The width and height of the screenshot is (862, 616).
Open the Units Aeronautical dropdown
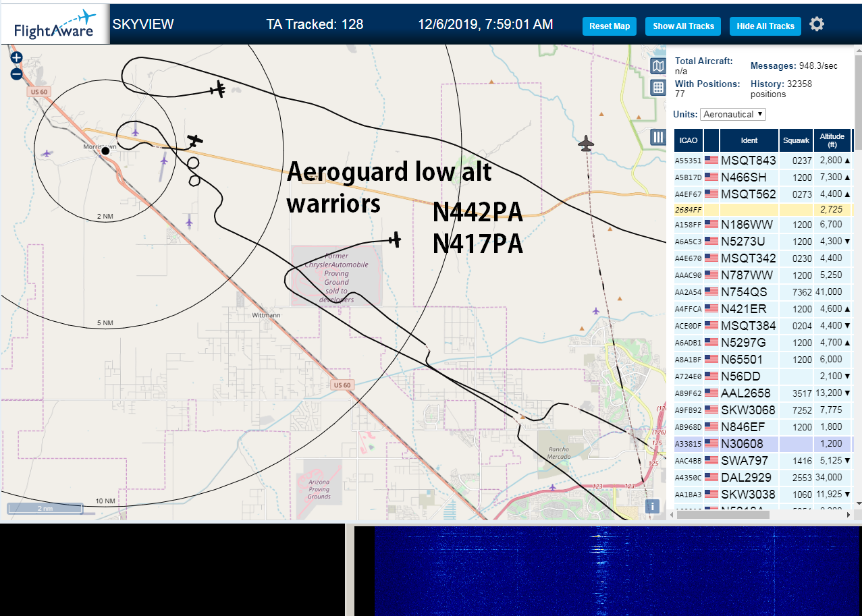tap(733, 114)
